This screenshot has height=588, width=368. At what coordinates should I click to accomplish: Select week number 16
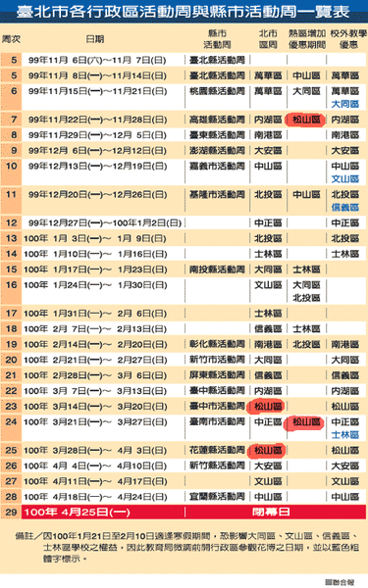click(11, 285)
